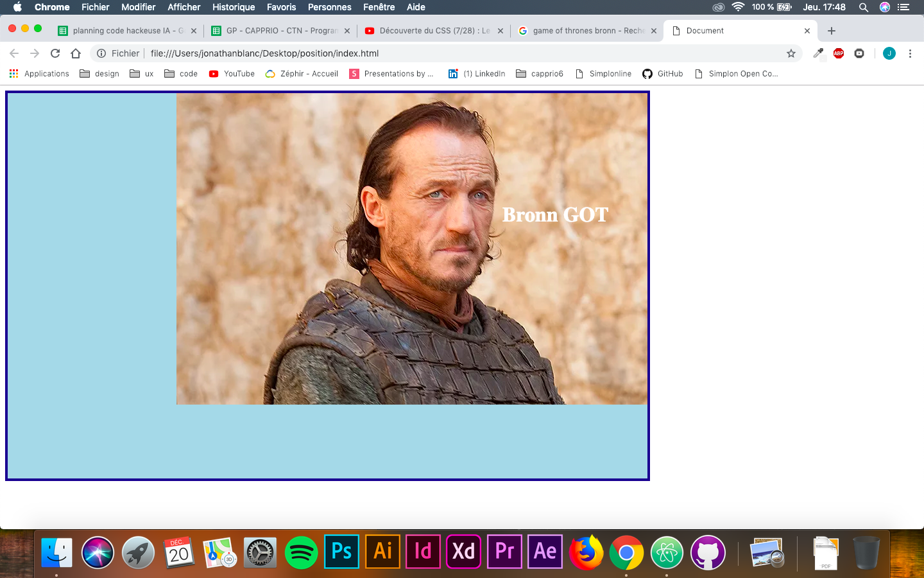Screen dimensions: 924x578
Task: Open Presentations by bookmark
Action: (x=391, y=74)
